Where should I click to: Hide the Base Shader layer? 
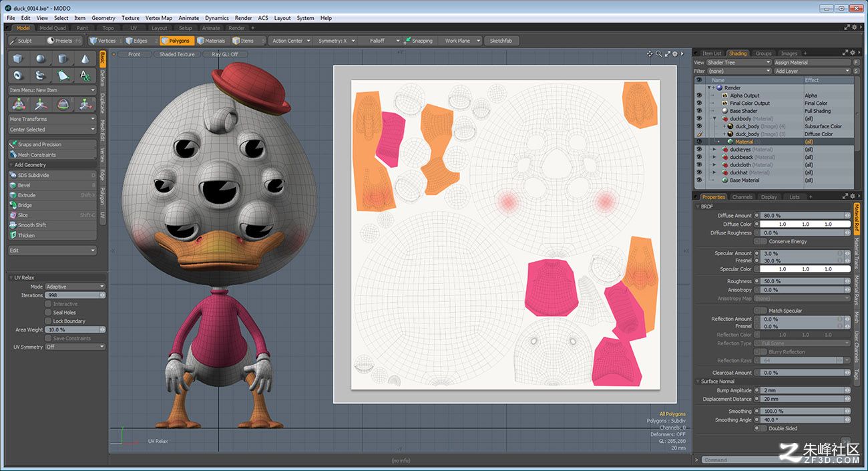tap(699, 111)
